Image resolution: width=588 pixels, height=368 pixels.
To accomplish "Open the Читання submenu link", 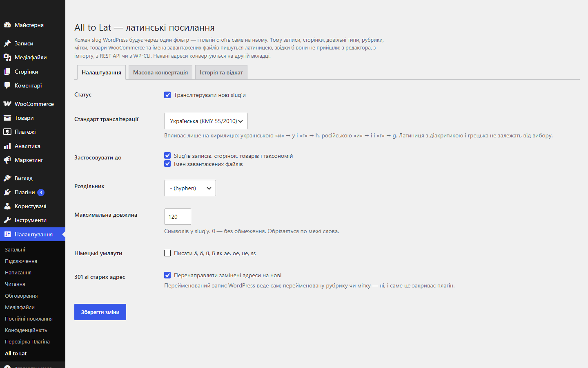I will pyautogui.click(x=15, y=284).
